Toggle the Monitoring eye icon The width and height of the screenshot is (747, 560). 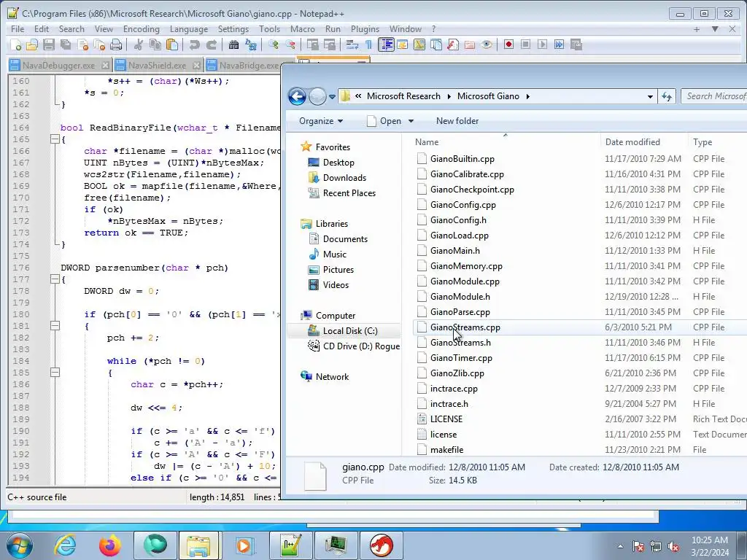pos(486,44)
